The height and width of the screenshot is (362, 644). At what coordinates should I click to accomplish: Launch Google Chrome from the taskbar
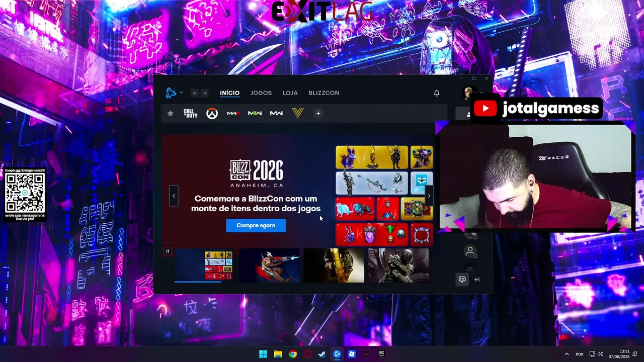point(293,354)
